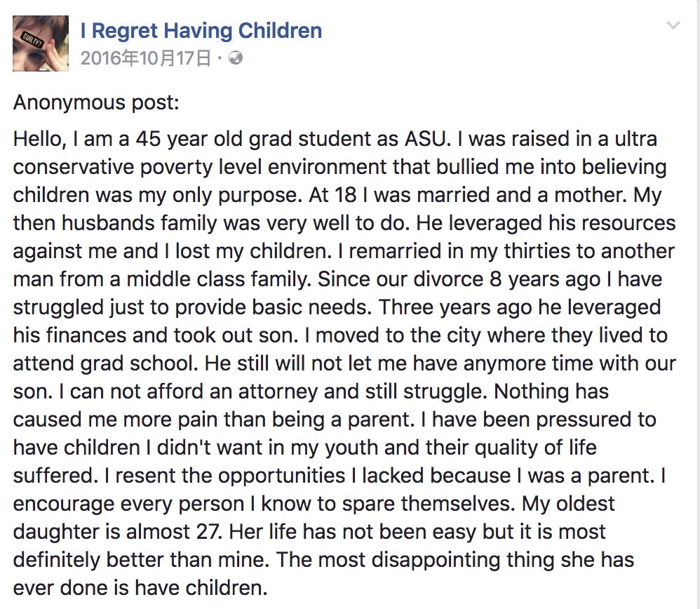Click the 2016年10月17日 post timestamp
Viewport: 700px width, 609px height.
(x=145, y=58)
